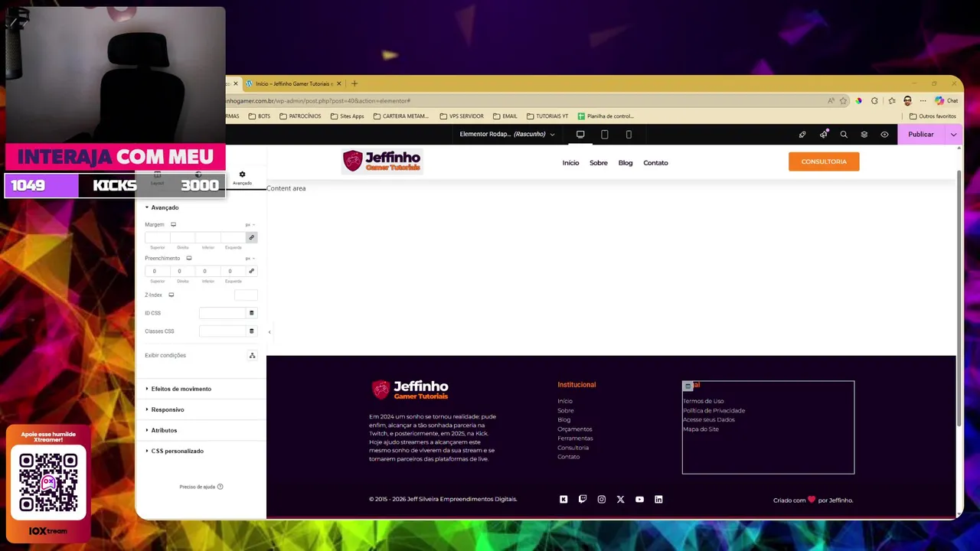Click footer Kick social icon
Screen dimensions: 980x551
(563, 500)
